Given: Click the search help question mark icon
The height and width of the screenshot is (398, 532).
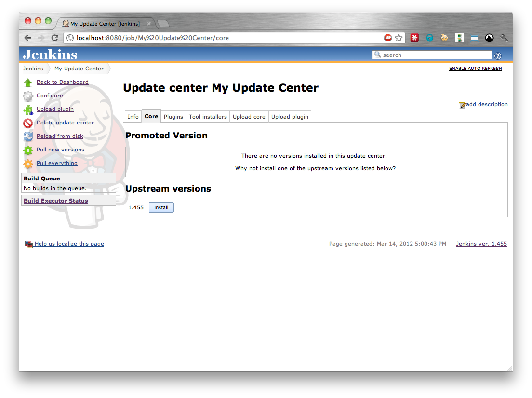Looking at the screenshot, I should coord(498,56).
